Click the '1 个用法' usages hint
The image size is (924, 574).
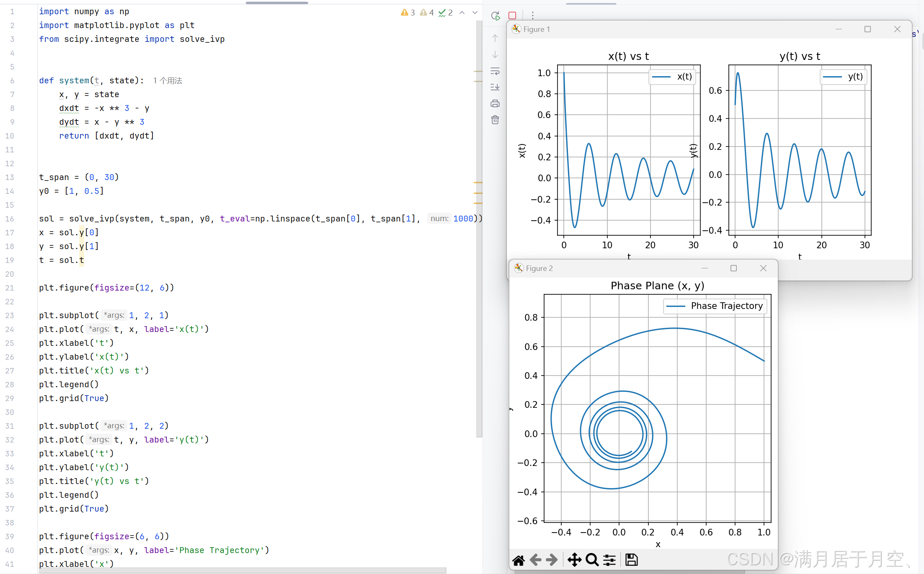pos(168,80)
